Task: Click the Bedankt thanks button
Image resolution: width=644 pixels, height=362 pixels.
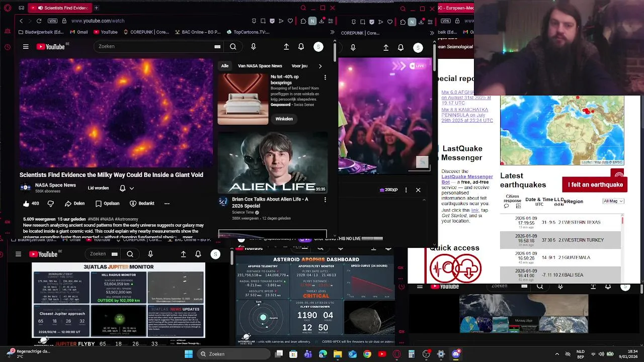Action: coord(142,203)
